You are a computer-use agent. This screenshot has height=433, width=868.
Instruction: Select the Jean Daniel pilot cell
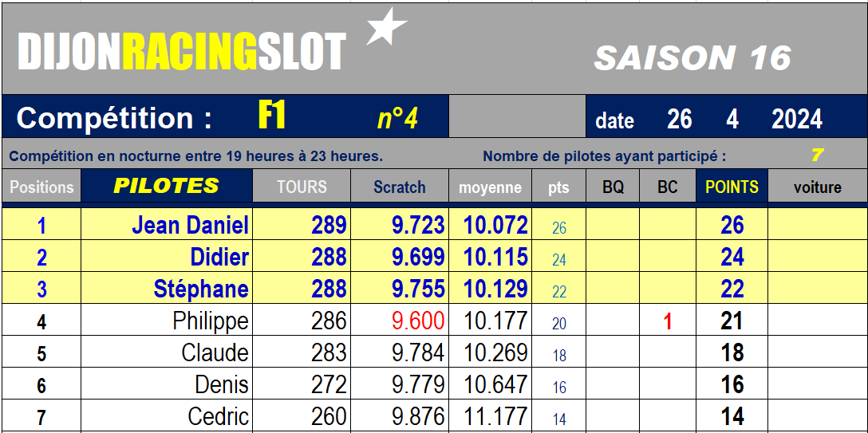(167, 225)
